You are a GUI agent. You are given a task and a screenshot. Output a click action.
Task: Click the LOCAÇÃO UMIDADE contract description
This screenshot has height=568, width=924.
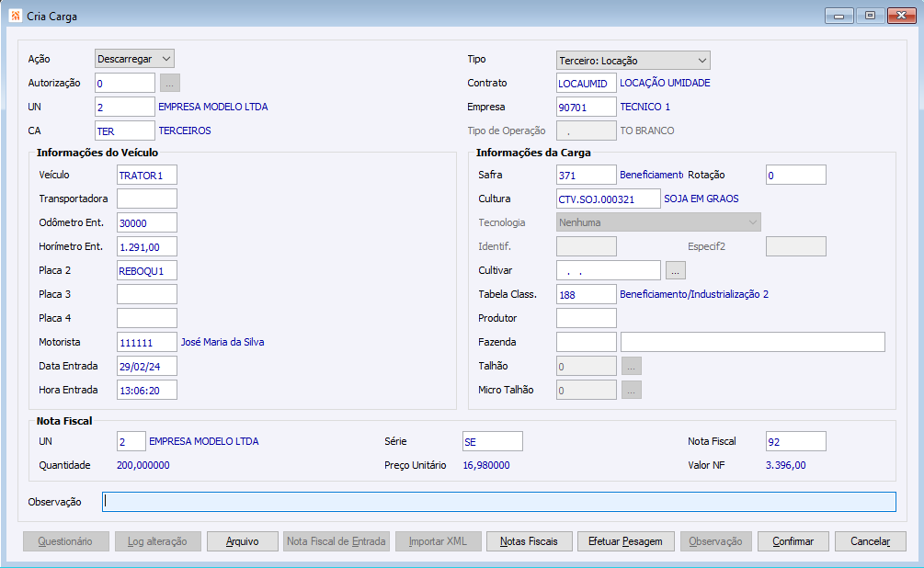coord(665,83)
